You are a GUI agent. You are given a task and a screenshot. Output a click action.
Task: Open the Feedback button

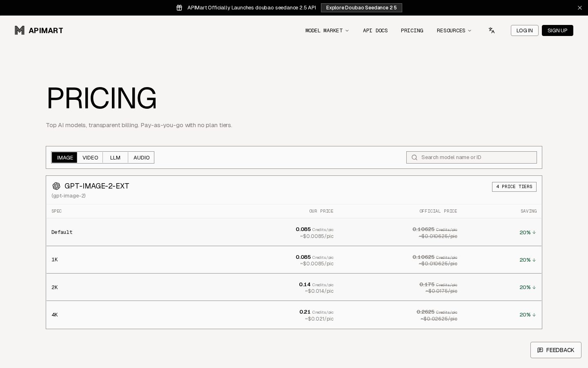pyautogui.click(x=556, y=350)
